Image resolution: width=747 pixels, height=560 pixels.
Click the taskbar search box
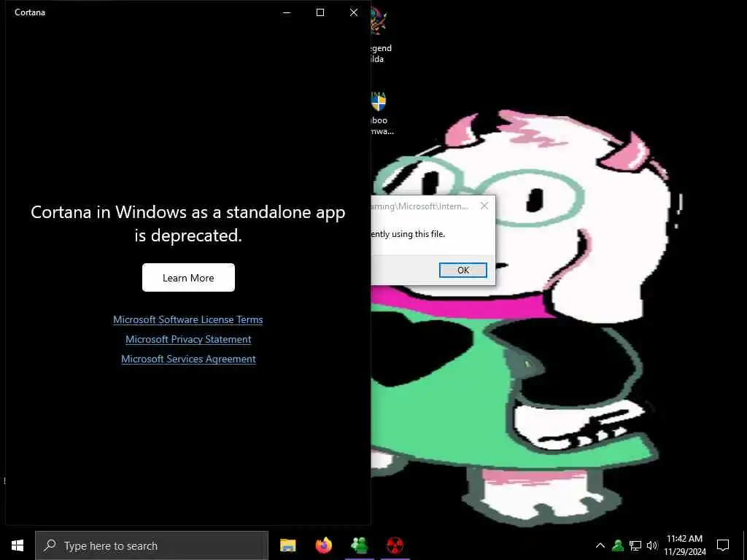152,545
